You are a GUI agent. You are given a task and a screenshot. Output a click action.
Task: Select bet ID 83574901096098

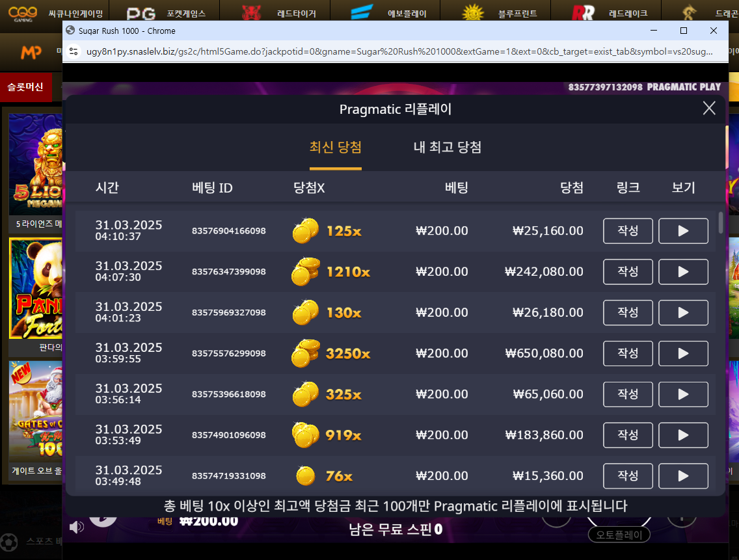pos(228,435)
